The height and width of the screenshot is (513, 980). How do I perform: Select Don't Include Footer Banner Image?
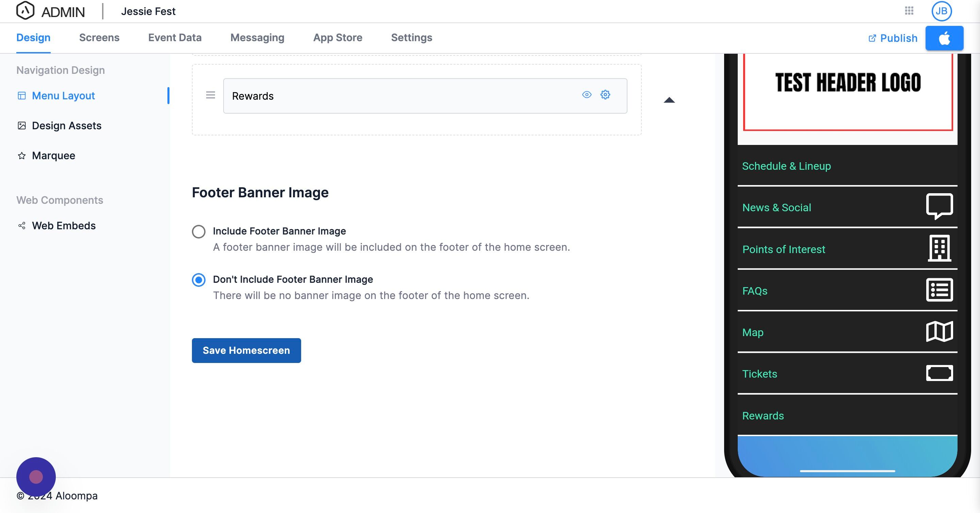tap(199, 280)
